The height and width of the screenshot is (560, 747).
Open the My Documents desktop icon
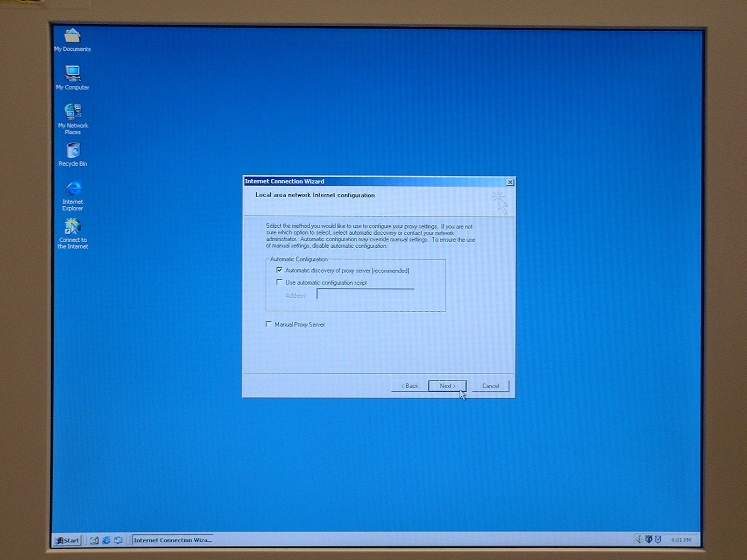(72, 36)
